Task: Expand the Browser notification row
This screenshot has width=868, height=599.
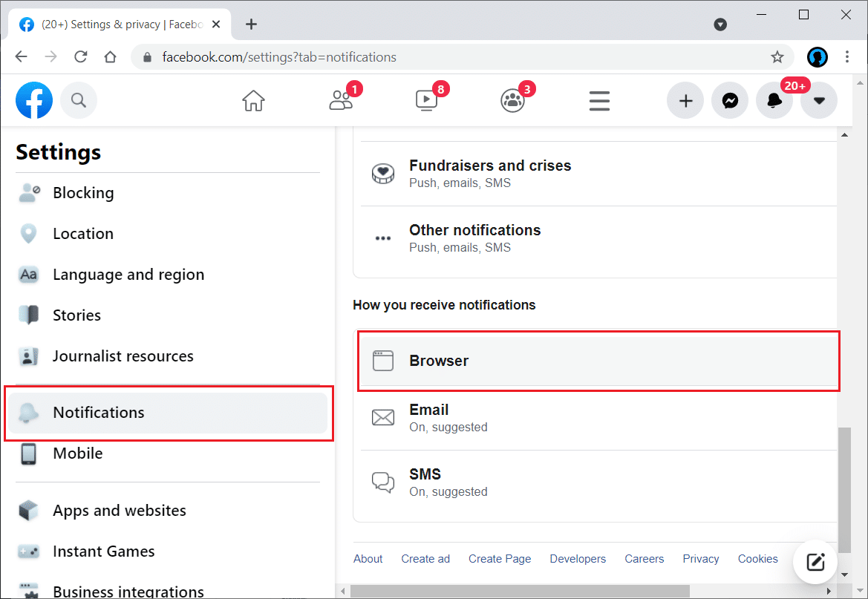Action: pyautogui.click(x=598, y=361)
